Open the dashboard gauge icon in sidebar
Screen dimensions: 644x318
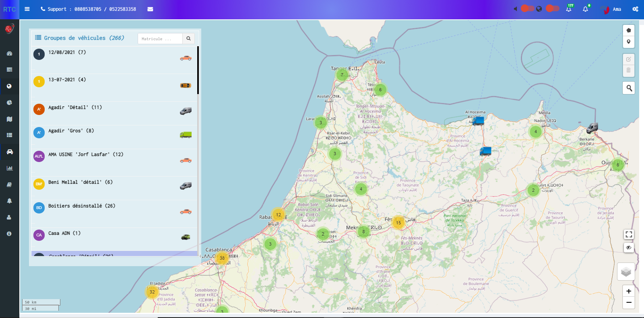9,53
